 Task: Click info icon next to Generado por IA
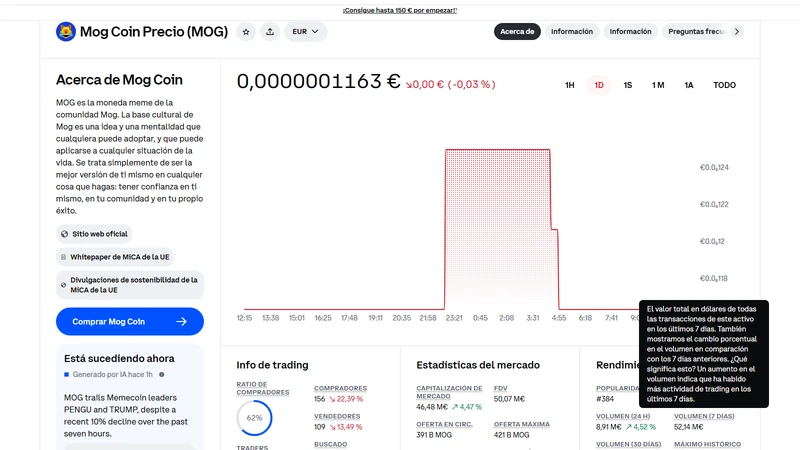point(162,374)
